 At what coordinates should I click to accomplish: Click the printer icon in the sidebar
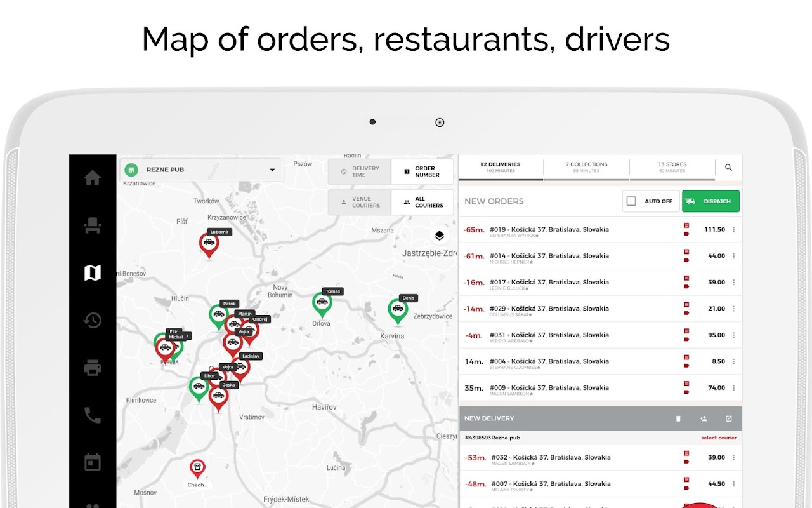[x=93, y=368]
